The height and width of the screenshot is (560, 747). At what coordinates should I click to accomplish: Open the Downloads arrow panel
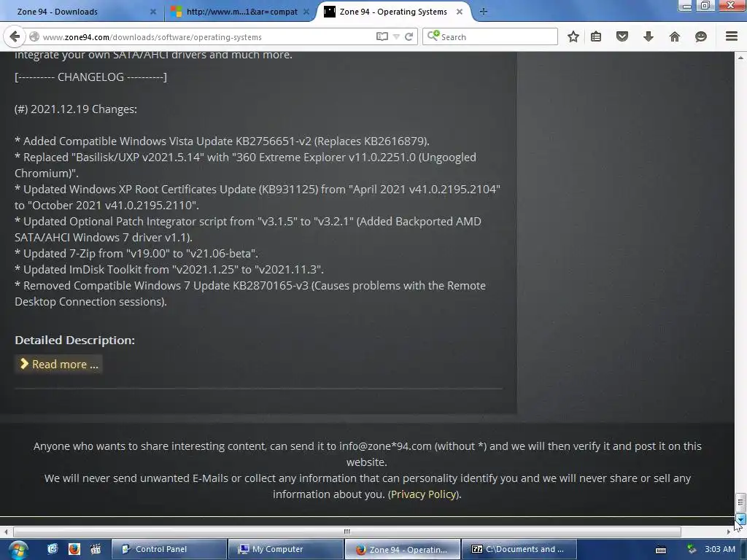pyautogui.click(x=649, y=36)
